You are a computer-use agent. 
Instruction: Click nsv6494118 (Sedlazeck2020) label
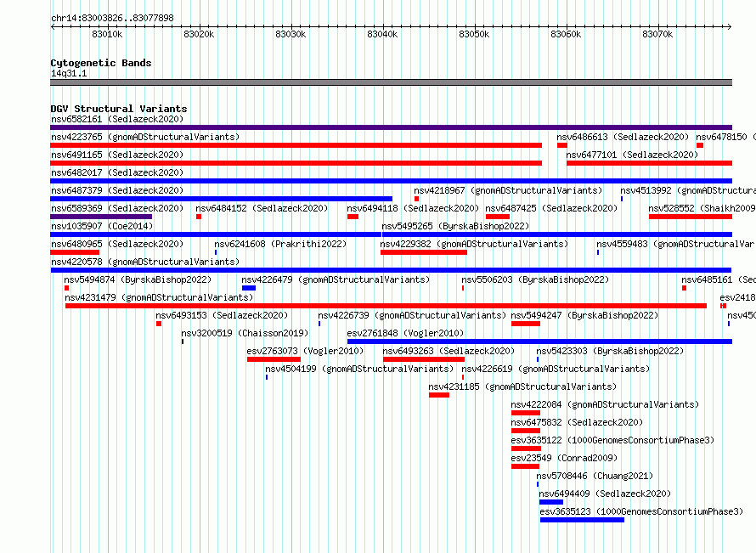coord(413,208)
